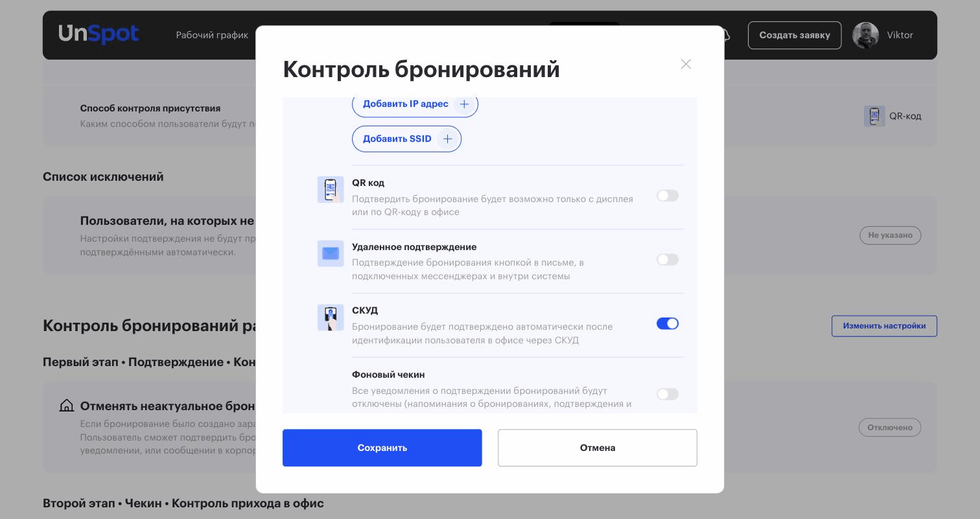Click the Добавить SSID button
The width and height of the screenshot is (980, 519).
tap(406, 139)
